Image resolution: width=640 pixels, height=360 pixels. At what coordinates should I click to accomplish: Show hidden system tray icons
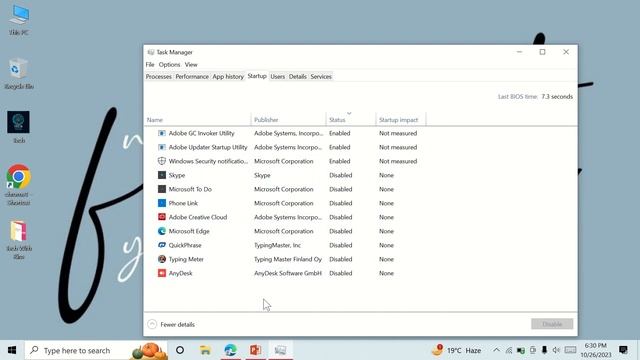coord(496,350)
